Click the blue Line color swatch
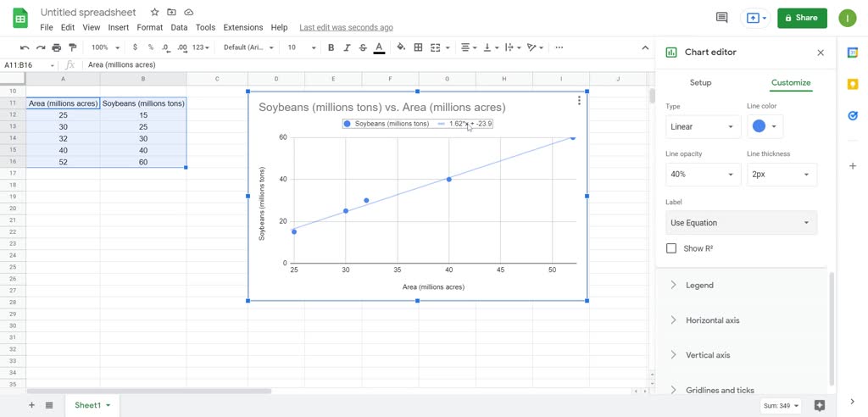 tap(764, 127)
